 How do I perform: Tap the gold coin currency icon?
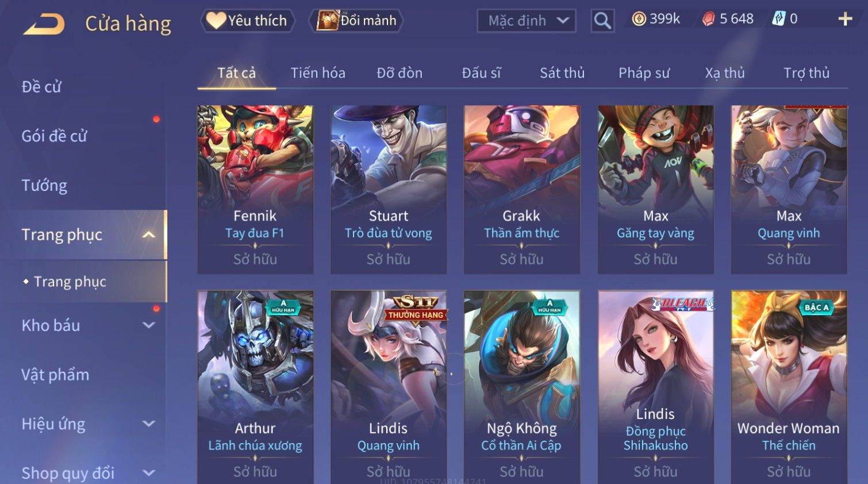pyautogui.click(x=639, y=19)
